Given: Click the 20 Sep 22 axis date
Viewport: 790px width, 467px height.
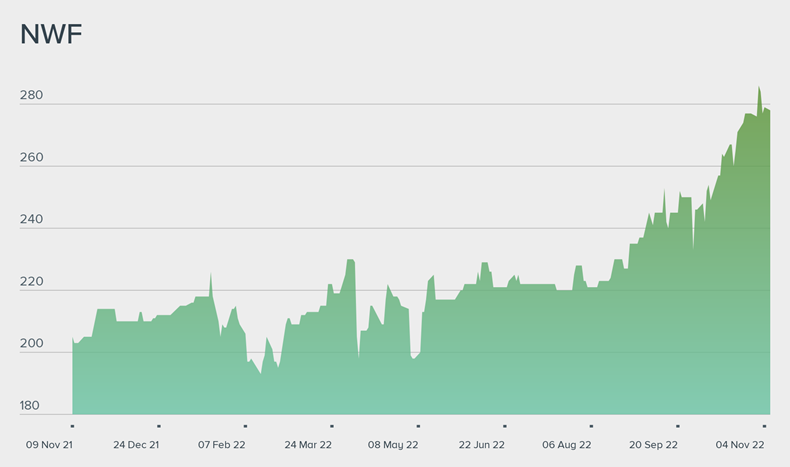Looking at the screenshot, I should click(654, 444).
